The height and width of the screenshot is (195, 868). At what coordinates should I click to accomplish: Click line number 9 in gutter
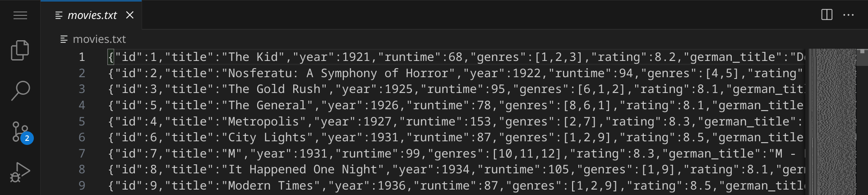pyautogui.click(x=82, y=186)
